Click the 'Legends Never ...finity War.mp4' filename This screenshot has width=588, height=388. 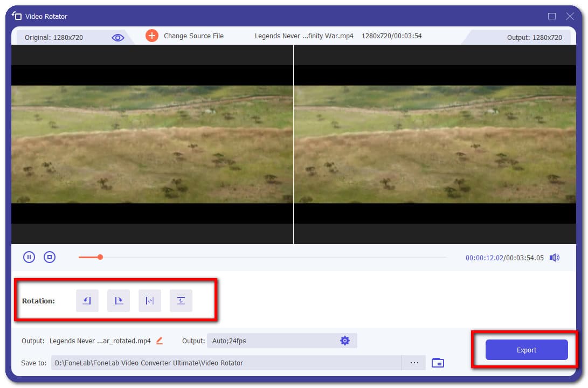pyautogui.click(x=304, y=36)
